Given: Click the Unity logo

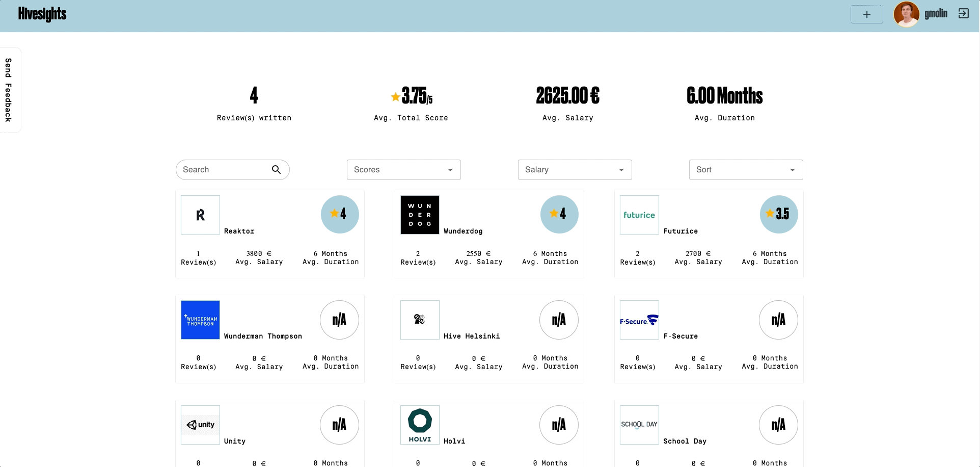Looking at the screenshot, I should coord(201,425).
